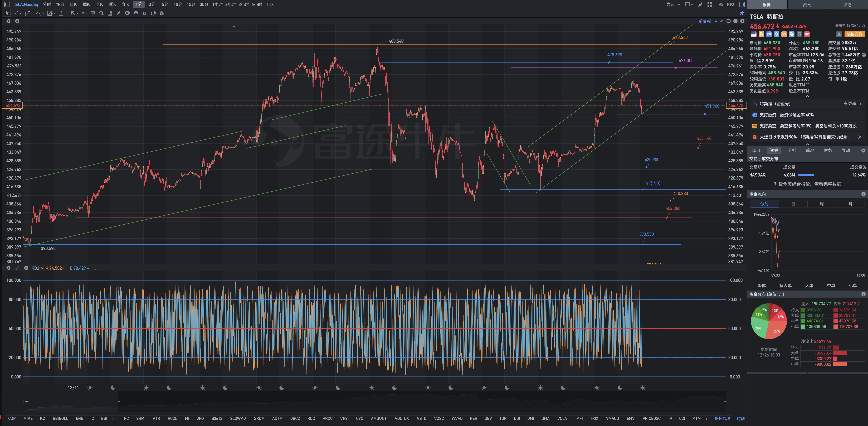Select the Aa text annotation tool
This screenshot has height=426, width=868.
pyautogui.click(x=84, y=13)
